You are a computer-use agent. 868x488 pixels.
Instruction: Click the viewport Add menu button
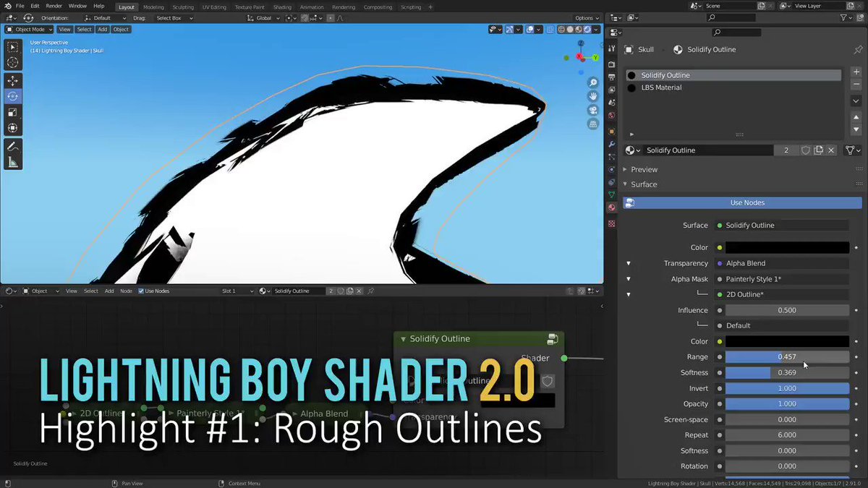[102, 30]
